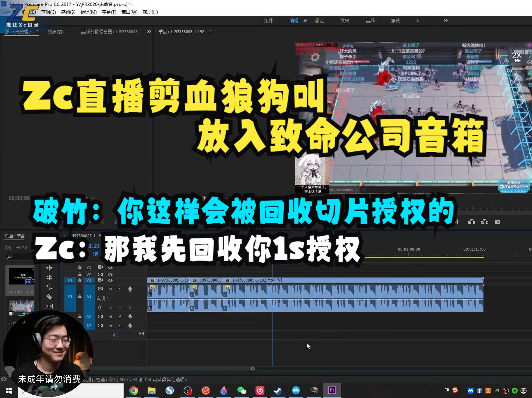Viewport: 532px width, 398px height.
Task: Open WeChat from taskbar
Action: 242,391
